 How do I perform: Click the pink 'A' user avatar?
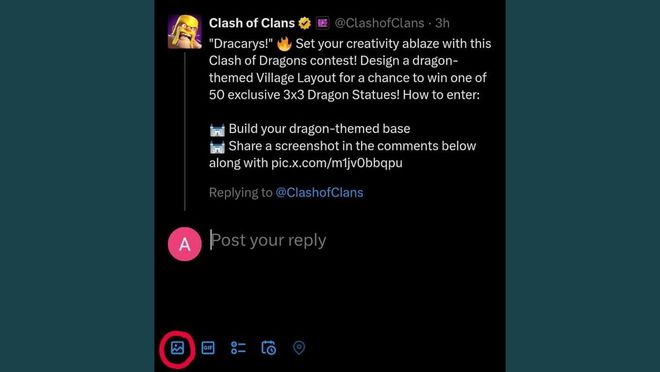click(x=185, y=244)
